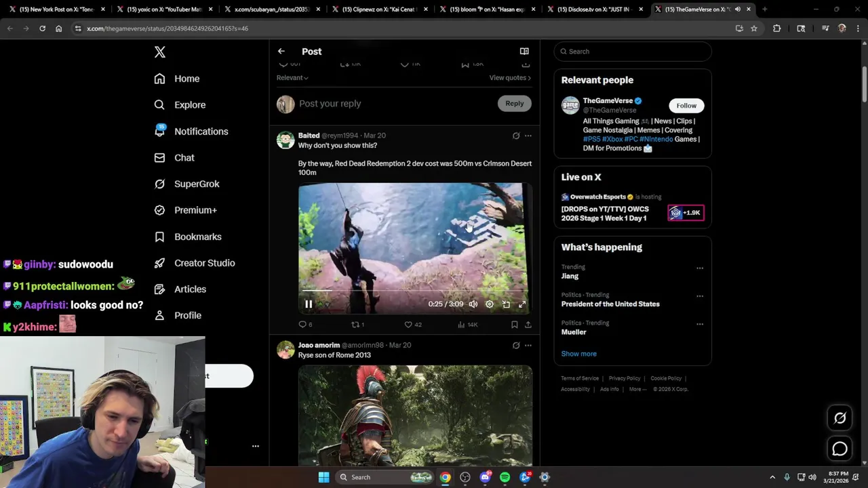
Task: Open Overwatch Esports live stream
Action: point(632,207)
